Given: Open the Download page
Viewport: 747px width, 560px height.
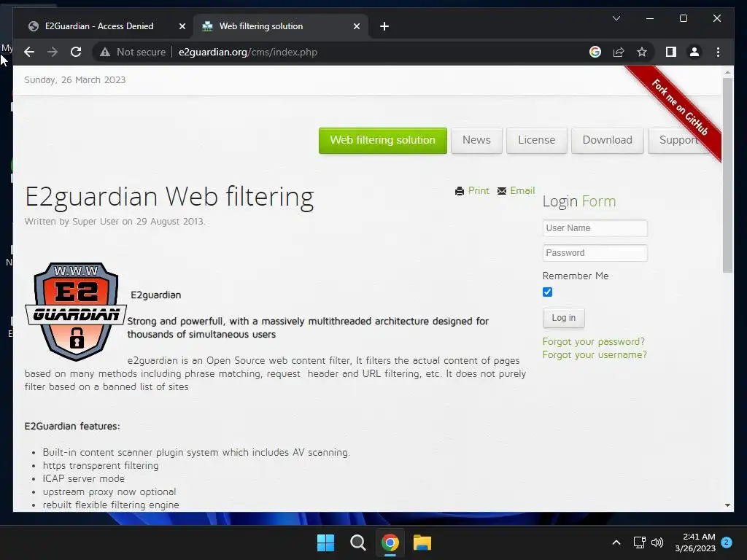Looking at the screenshot, I should coord(608,140).
